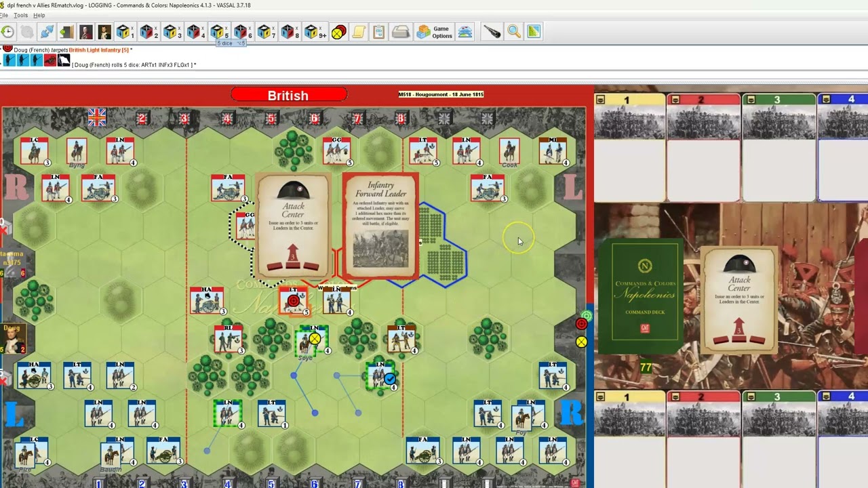Select the Attack Center card on map

[x=293, y=226]
